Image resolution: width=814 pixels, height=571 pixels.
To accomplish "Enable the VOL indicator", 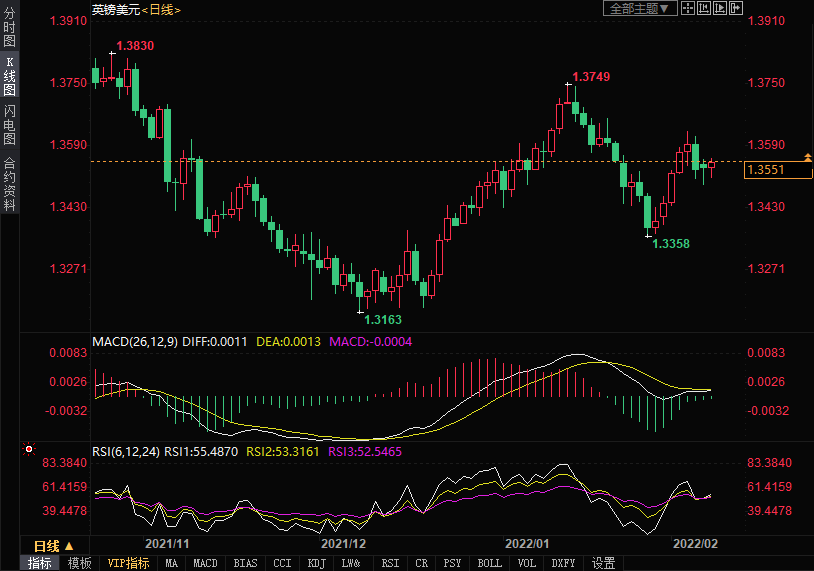I will pyautogui.click(x=526, y=563).
